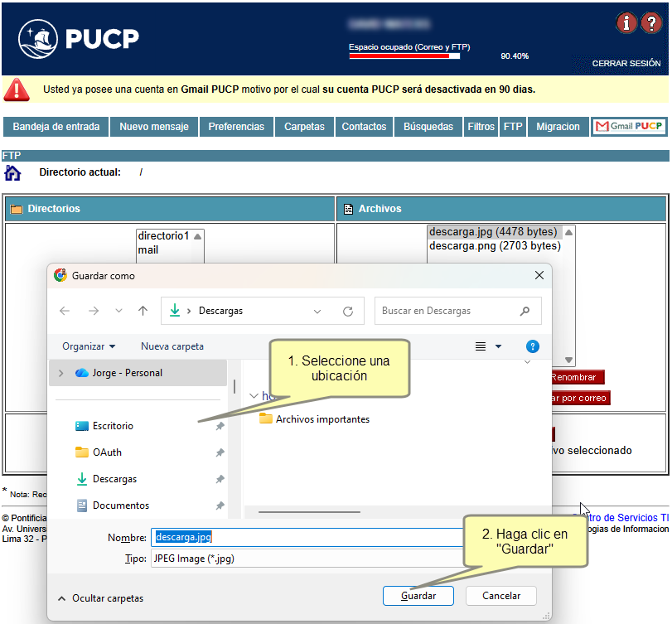Open the Organizar dropdown menu
Viewport: 672px width, 624px height.
pyautogui.click(x=89, y=346)
